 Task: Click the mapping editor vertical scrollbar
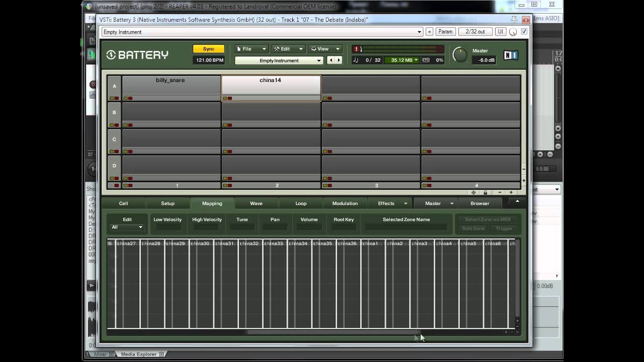point(517,277)
